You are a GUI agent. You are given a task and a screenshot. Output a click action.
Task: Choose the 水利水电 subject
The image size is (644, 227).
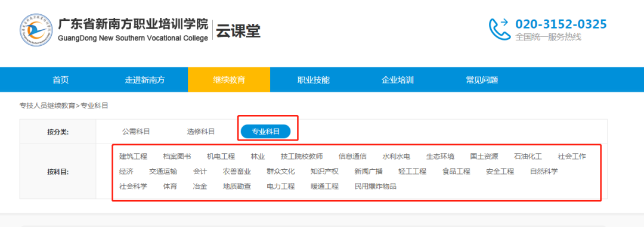[x=397, y=156]
